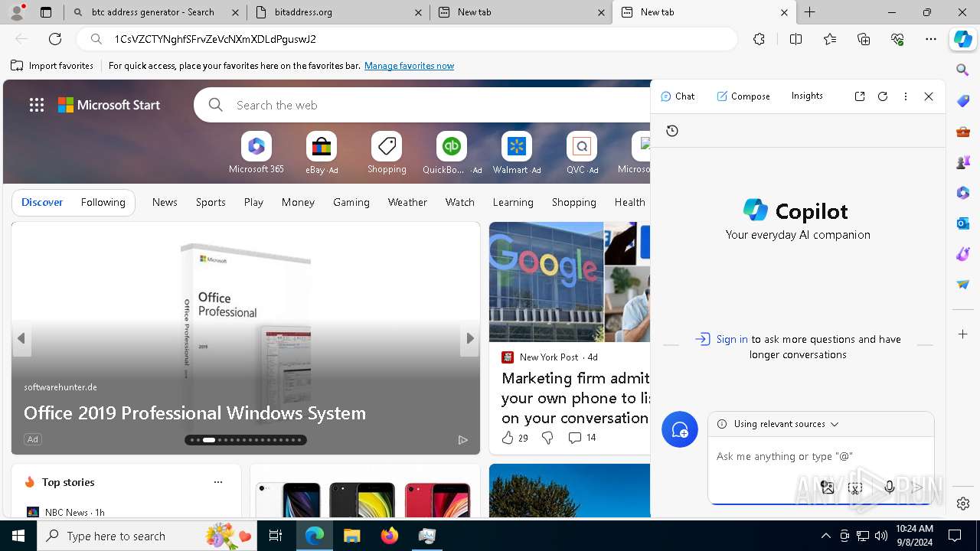This screenshot has height=551, width=980.
Task: Open Top stories more options
Action: point(218,482)
